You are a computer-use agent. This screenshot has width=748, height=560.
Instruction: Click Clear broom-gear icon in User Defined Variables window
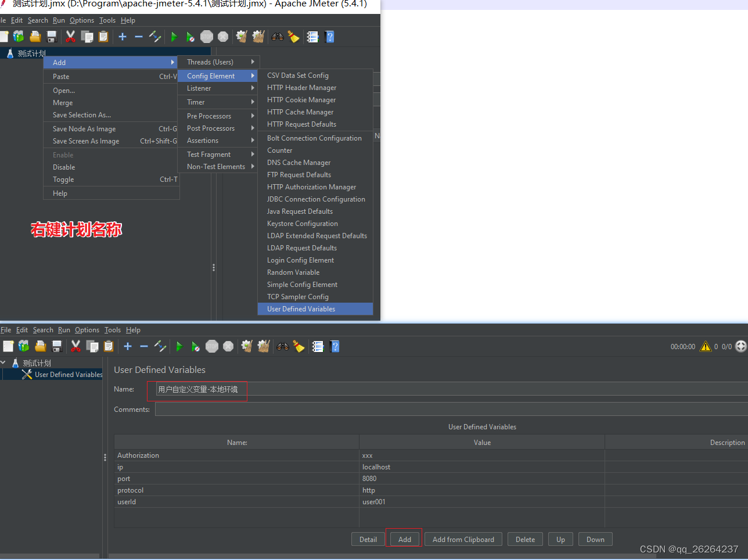[247, 346]
